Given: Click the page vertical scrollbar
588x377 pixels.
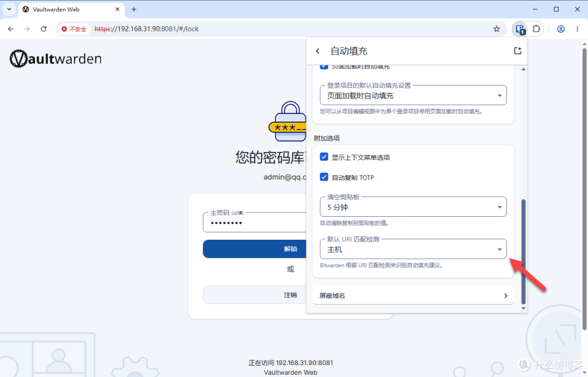Looking at the screenshot, I should coord(584,190).
